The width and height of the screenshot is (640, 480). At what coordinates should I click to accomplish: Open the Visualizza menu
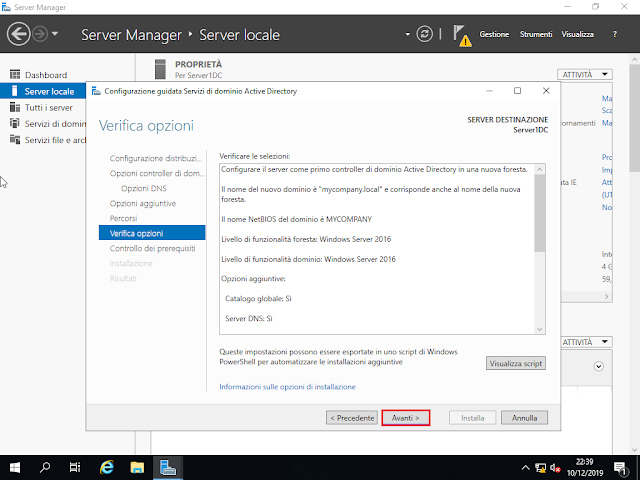tap(578, 34)
